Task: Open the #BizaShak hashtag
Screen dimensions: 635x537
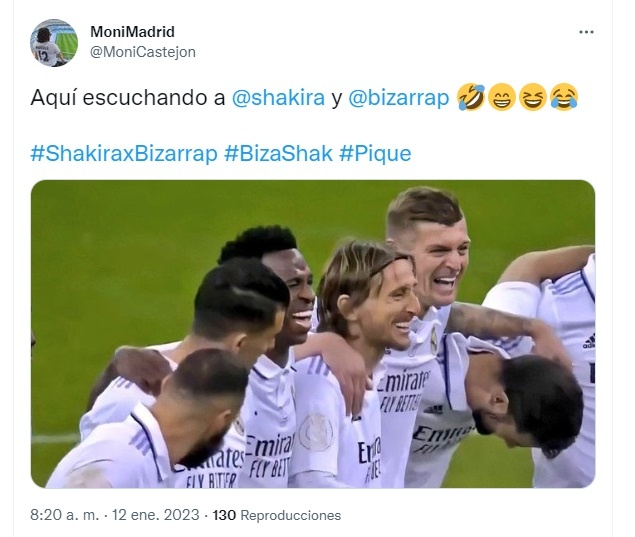Action: [279, 153]
